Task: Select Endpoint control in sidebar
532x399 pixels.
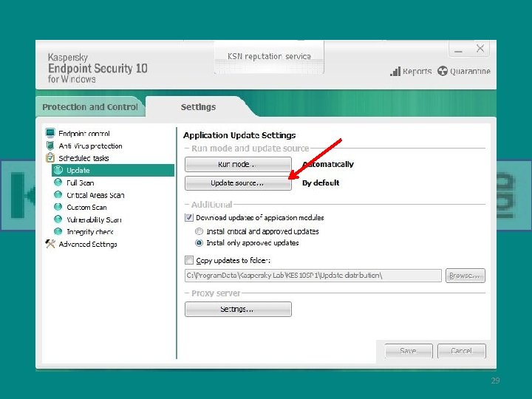Action: point(84,133)
